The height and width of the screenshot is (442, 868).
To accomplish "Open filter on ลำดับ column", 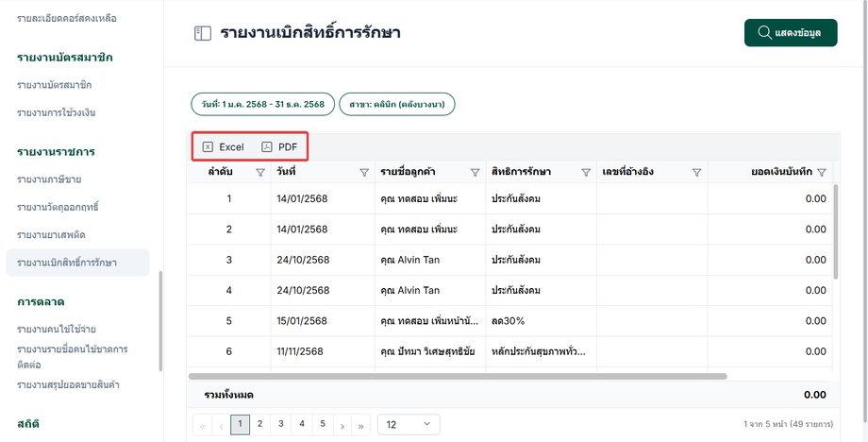I will tap(260, 173).
